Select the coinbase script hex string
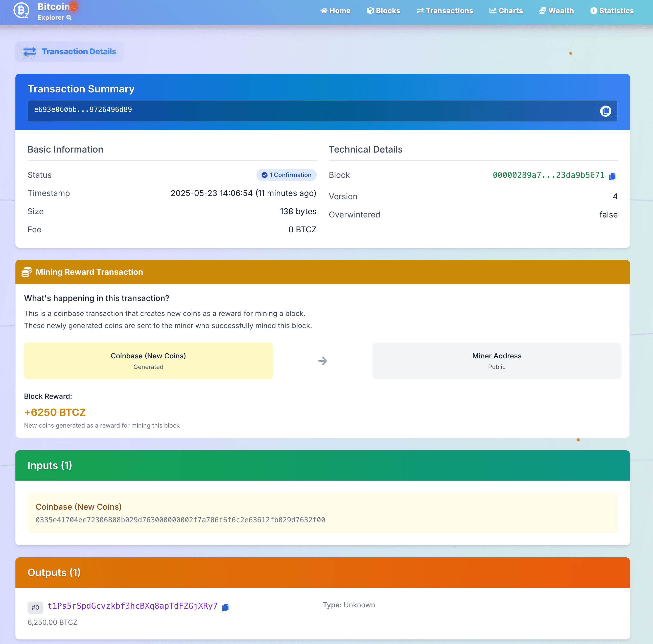 point(180,520)
